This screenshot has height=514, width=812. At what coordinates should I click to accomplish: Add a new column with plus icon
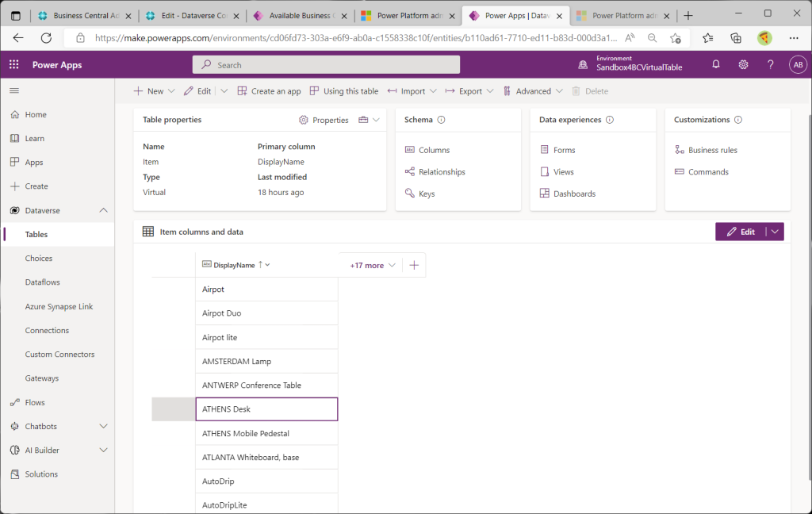(414, 265)
